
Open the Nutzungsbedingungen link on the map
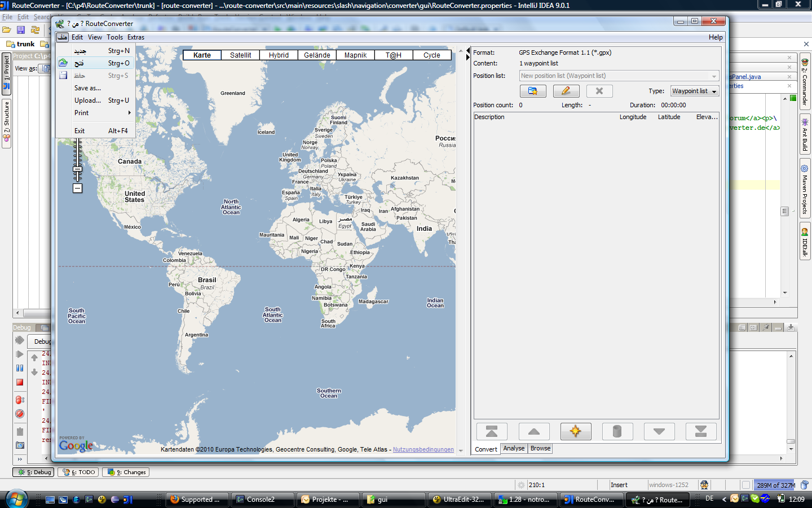[x=423, y=450]
